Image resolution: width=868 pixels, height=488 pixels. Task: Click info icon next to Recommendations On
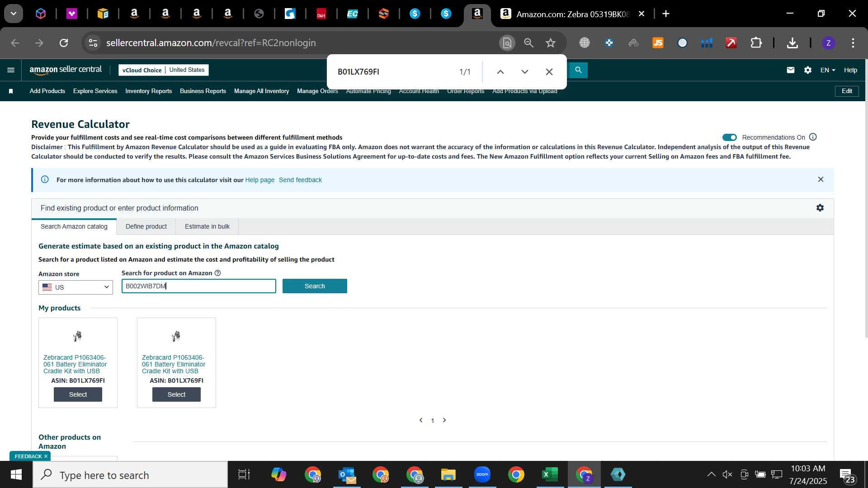(813, 137)
